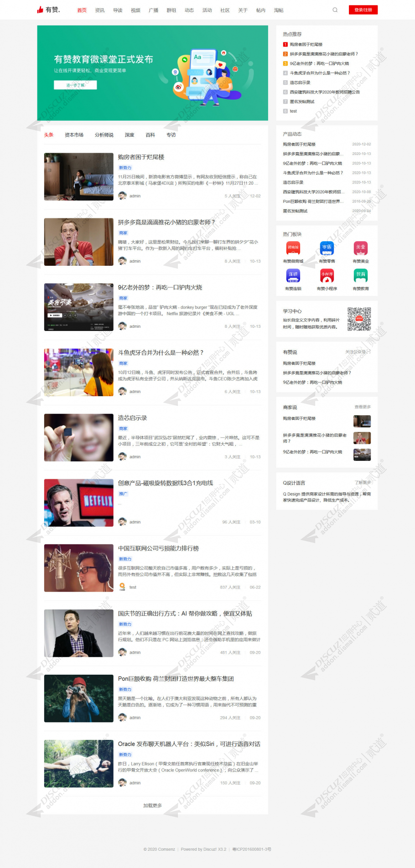
Task: Open 资讯 navigation item
Action: (x=100, y=10)
